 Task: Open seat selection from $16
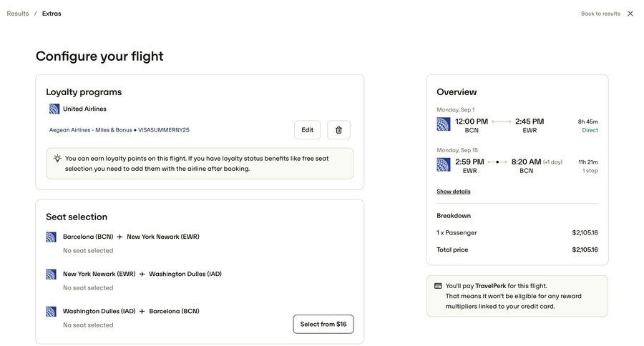tap(323, 324)
